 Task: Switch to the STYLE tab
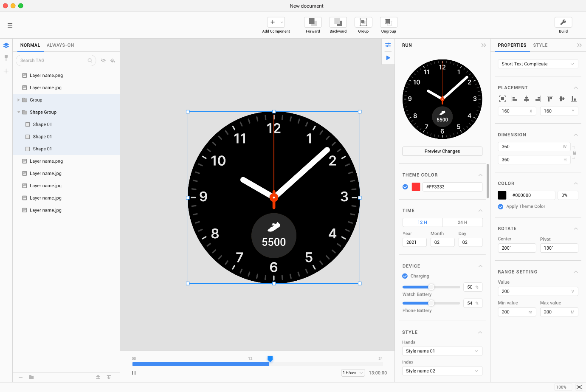pos(540,45)
